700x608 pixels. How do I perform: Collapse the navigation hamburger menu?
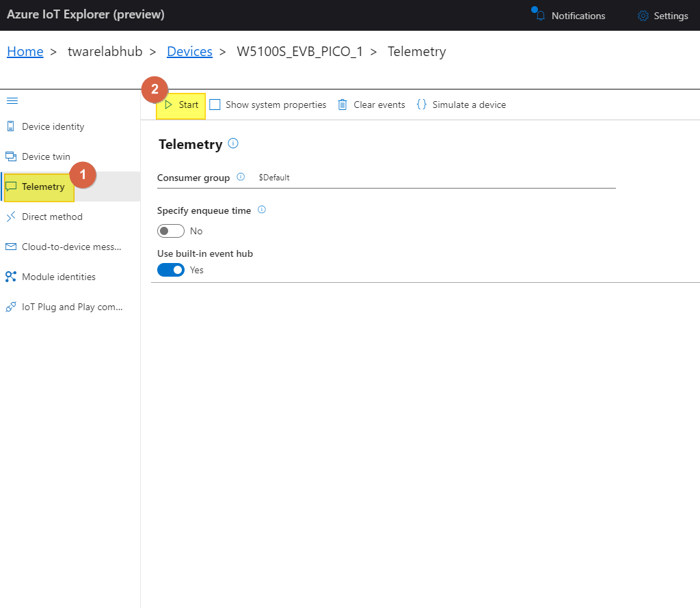point(12,101)
